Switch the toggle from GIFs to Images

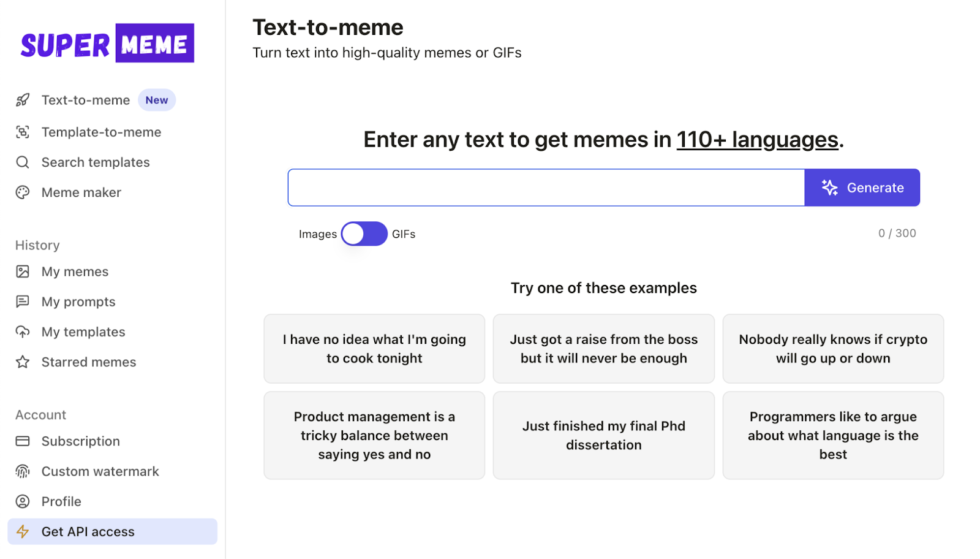pos(364,234)
